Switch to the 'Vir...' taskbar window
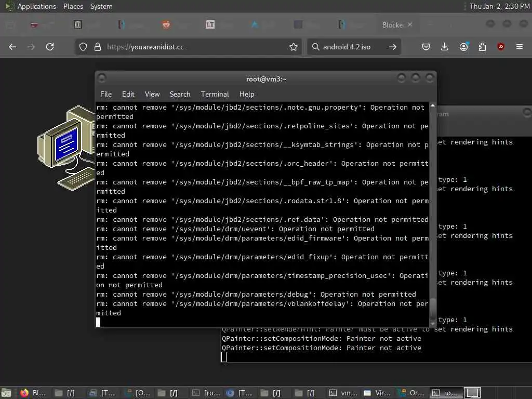The height and width of the screenshot is (399, 532). point(377,393)
